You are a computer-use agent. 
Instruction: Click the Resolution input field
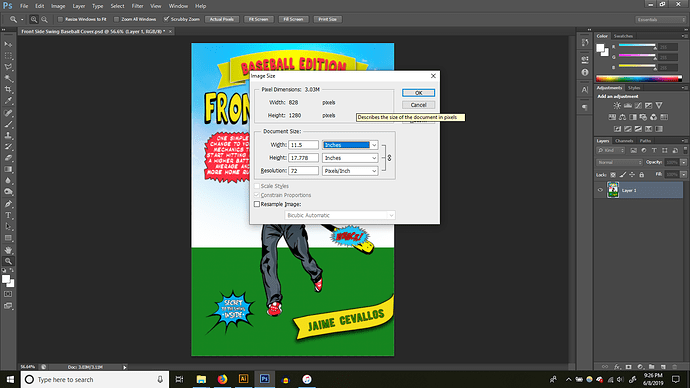[303, 171]
